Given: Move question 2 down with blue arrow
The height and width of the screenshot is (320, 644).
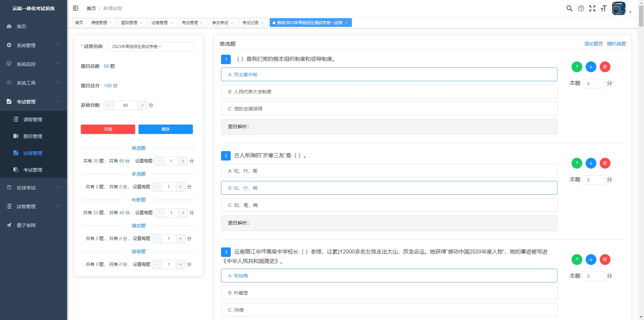Looking at the screenshot, I should 591,163.
